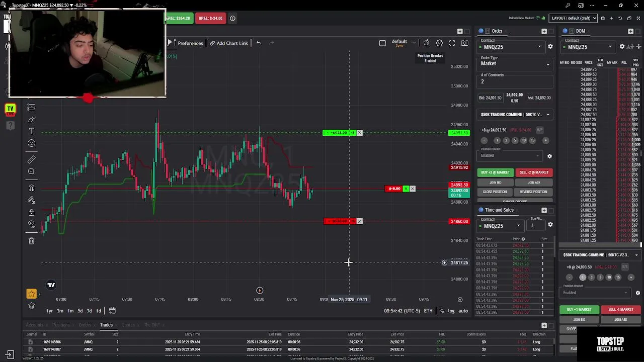644x362 pixels.
Task: Open the favorites star toolbar button
Action: (31, 294)
